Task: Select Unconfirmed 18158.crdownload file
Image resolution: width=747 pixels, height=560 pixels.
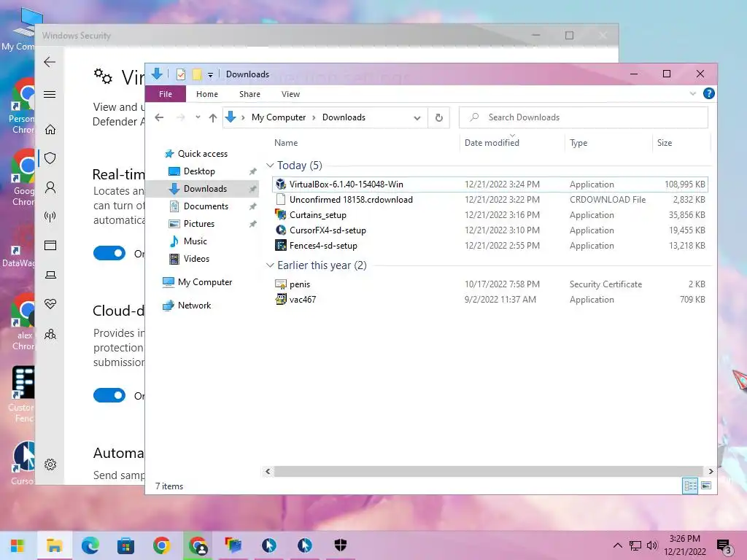Action: pos(489,200)
